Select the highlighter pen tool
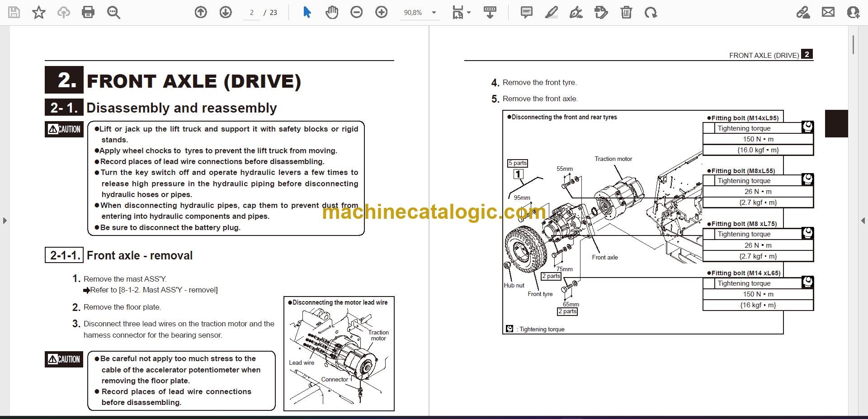 552,12
